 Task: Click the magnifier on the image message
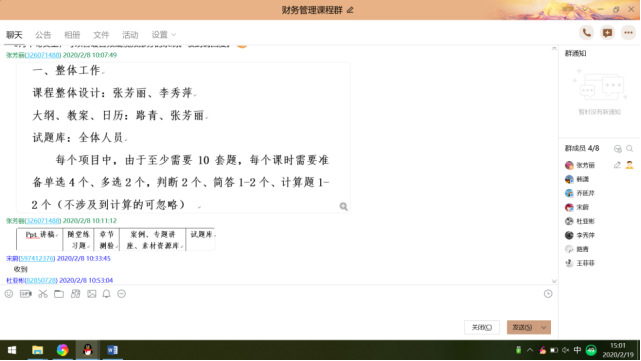click(343, 206)
